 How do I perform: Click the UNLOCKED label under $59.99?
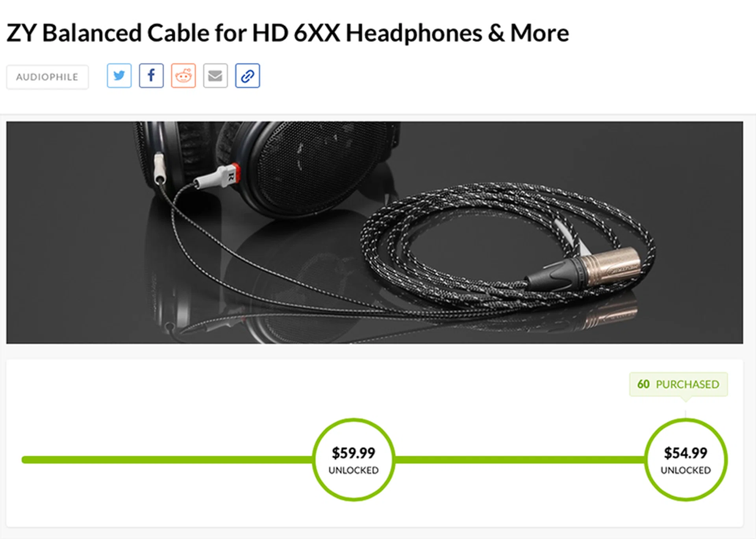pyautogui.click(x=354, y=470)
